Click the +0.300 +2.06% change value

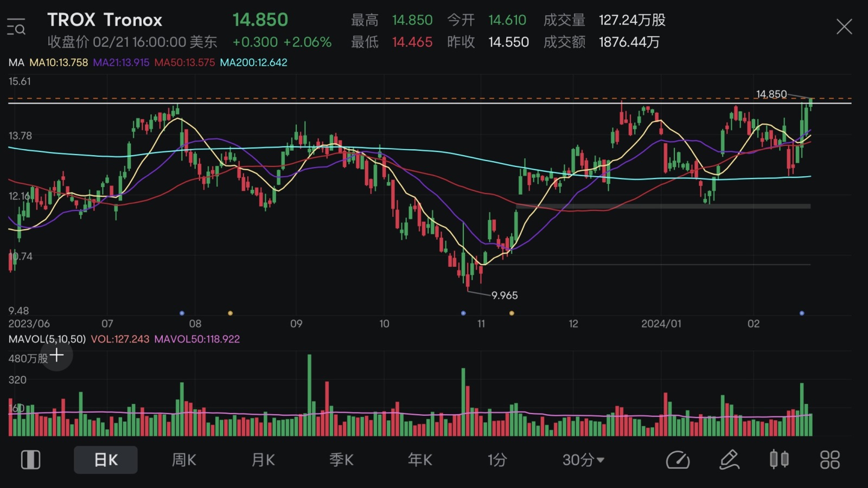pos(282,42)
